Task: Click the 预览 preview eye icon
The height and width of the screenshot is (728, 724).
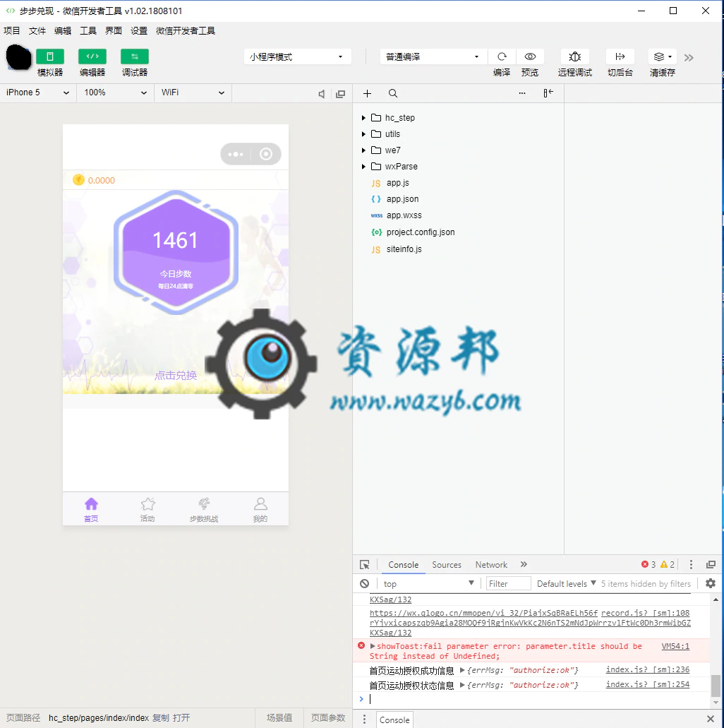Action: (530, 56)
